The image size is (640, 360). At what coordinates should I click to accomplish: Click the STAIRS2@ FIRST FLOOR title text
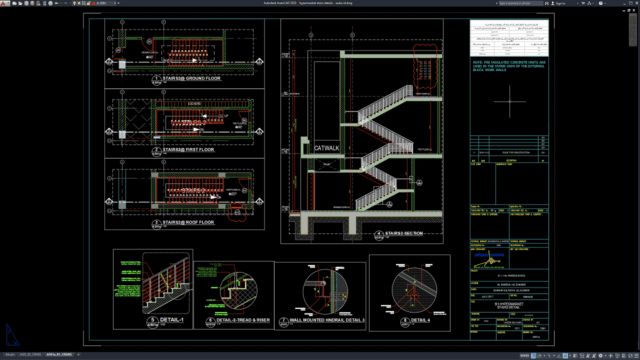pyautogui.click(x=189, y=149)
